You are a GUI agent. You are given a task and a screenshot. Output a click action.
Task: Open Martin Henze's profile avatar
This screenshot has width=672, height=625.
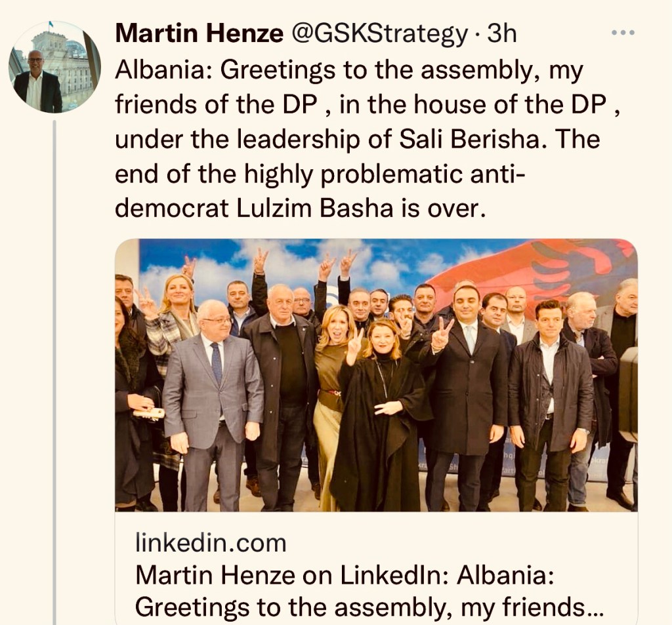pyautogui.click(x=54, y=67)
